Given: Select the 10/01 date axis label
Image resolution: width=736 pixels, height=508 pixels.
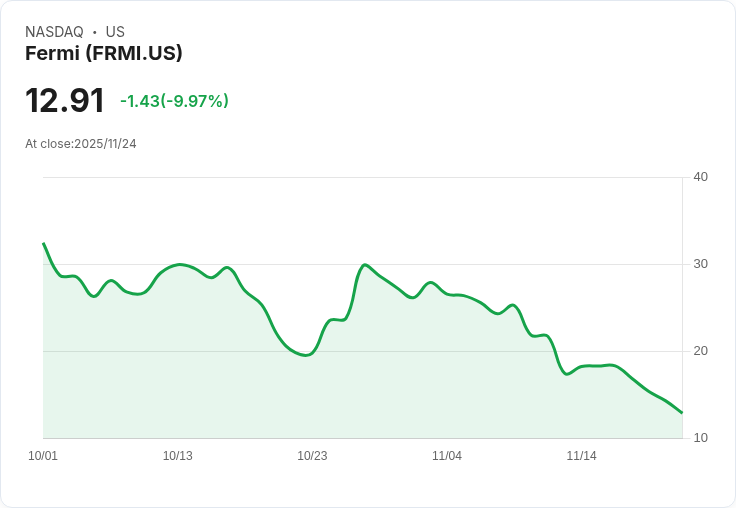Looking at the screenshot, I should click(43, 456).
